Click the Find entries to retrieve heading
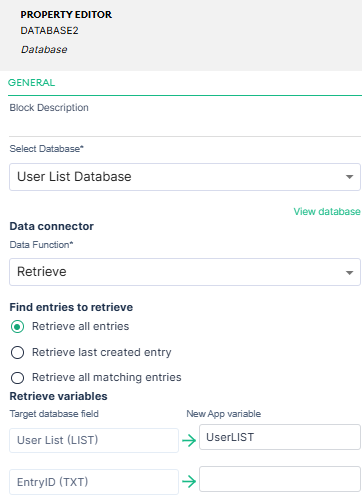 coord(71,307)
